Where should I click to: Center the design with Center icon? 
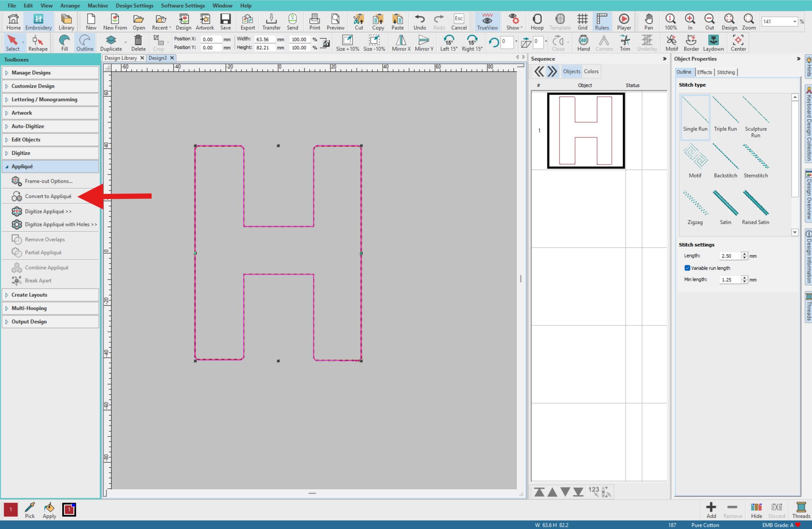click(738, 43)
